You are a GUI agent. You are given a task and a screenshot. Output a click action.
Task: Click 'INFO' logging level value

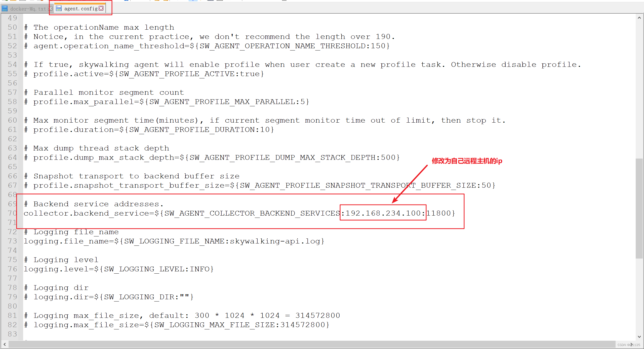(199, 269)
